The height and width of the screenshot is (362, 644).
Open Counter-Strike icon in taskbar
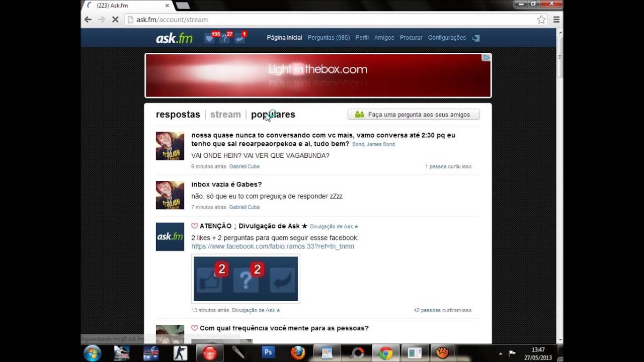click(180, 353)
